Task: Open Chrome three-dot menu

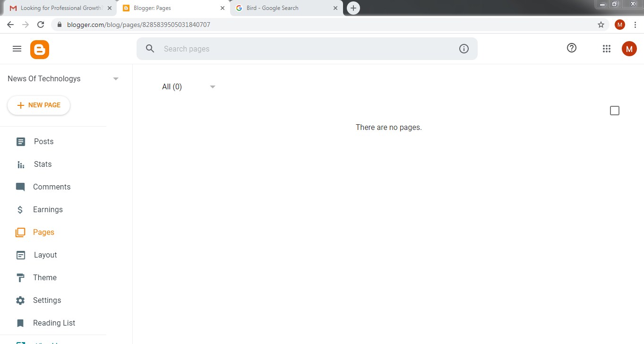Action: click(635, 25)
